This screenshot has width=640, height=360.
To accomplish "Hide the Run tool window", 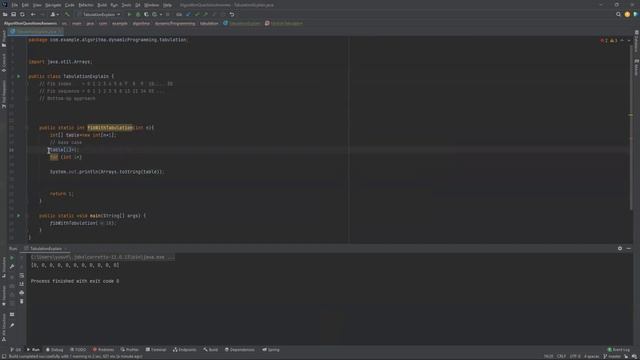I will pos(629,248).
